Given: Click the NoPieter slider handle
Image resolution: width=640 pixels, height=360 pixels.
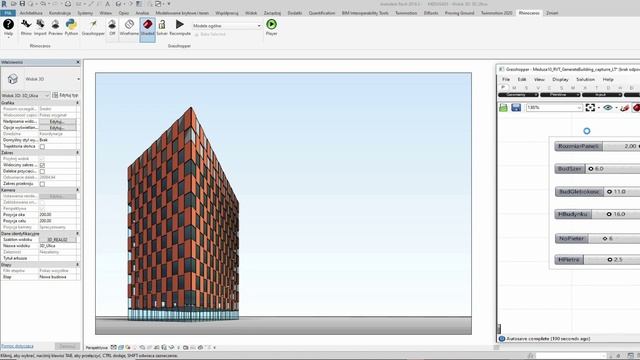Looking at the screenshot, I should pos(605,238).
